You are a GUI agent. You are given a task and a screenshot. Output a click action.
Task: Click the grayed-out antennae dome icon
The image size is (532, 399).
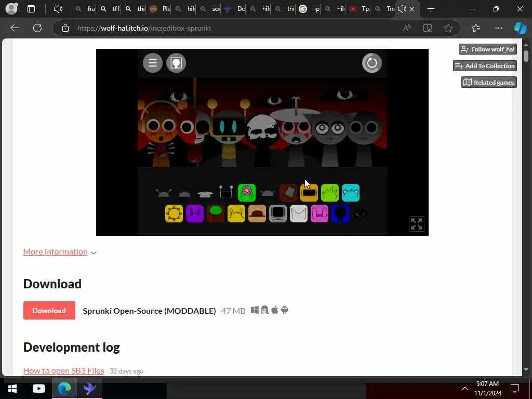point(164,193)
